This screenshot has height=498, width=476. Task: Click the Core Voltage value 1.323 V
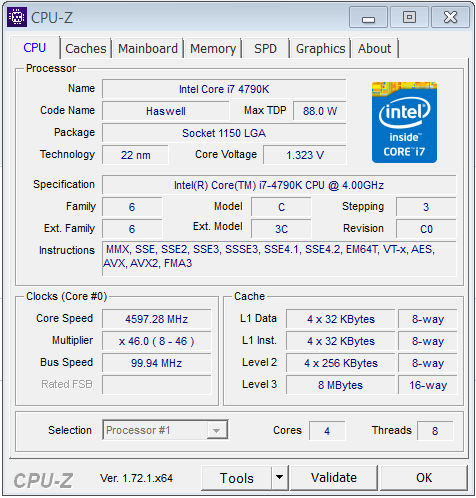(305, 155)
